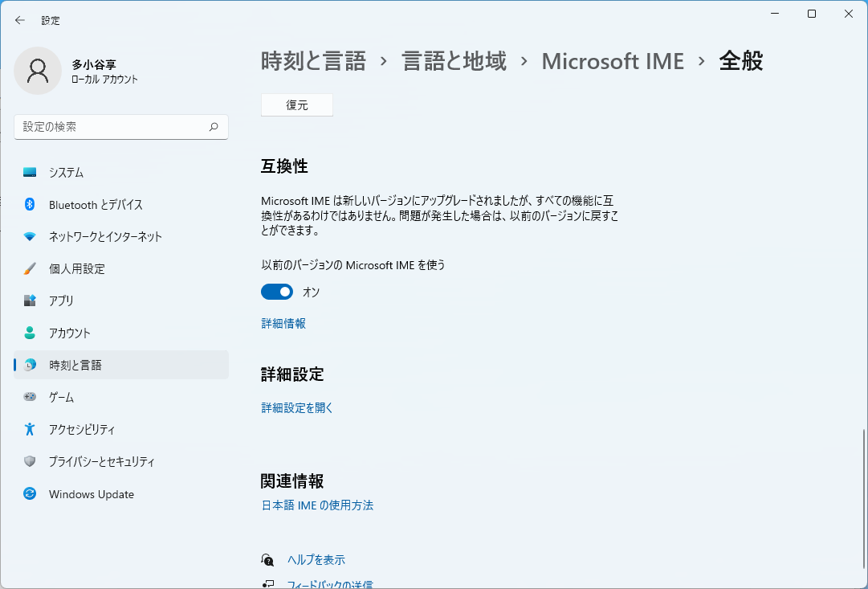Open Windows Update category
This screenshot has height=589, width=868.
pyautogui.click(x=121, y=493)
